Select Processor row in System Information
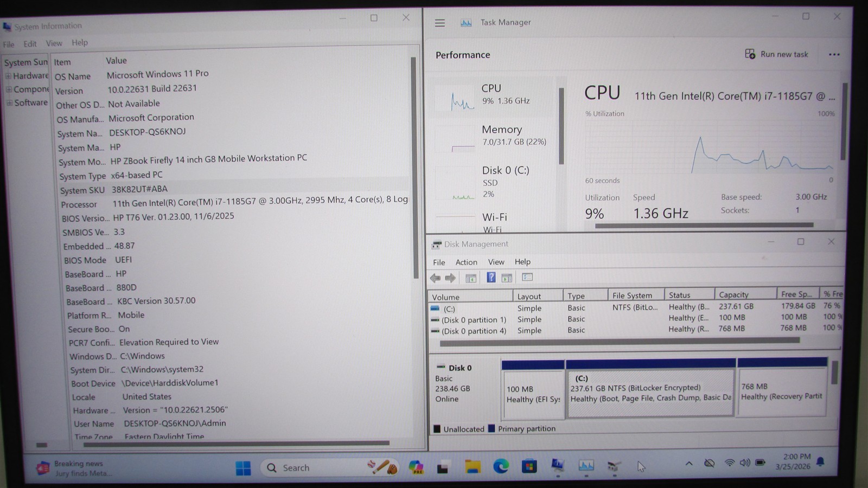Image resolution: width=868 pixels, height=488 pixels. click(233, 203)
